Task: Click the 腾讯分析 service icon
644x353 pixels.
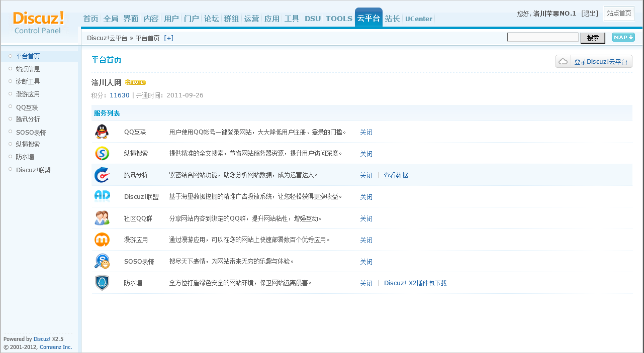Action: [102, 175]
